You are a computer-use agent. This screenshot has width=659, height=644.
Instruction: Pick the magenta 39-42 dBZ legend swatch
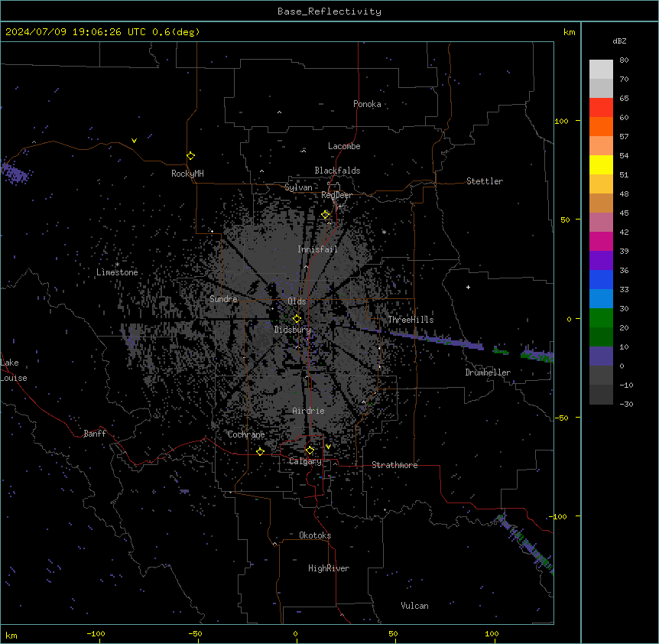(x=601, y=241)
